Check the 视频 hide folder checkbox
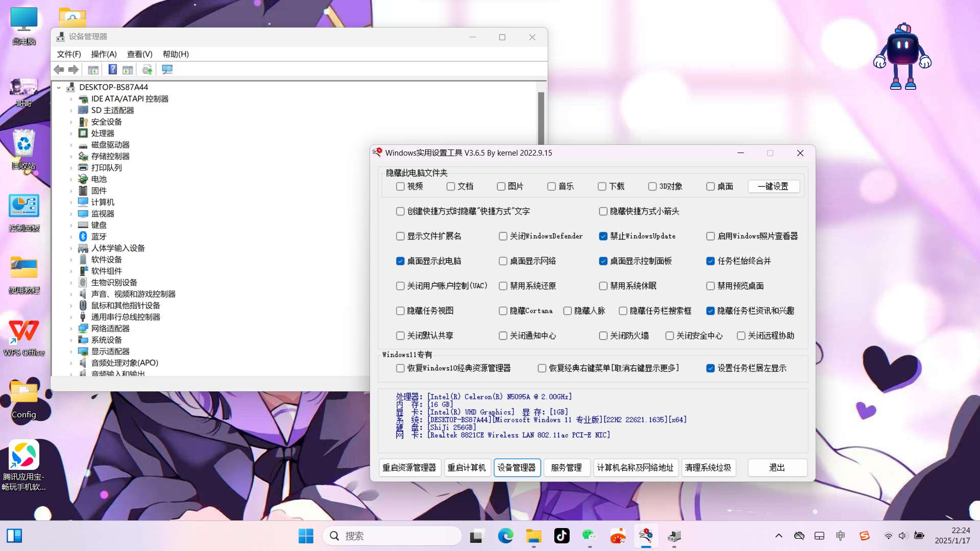The height and width of the screenshot is (551, 980). click(x=400, y=187)
